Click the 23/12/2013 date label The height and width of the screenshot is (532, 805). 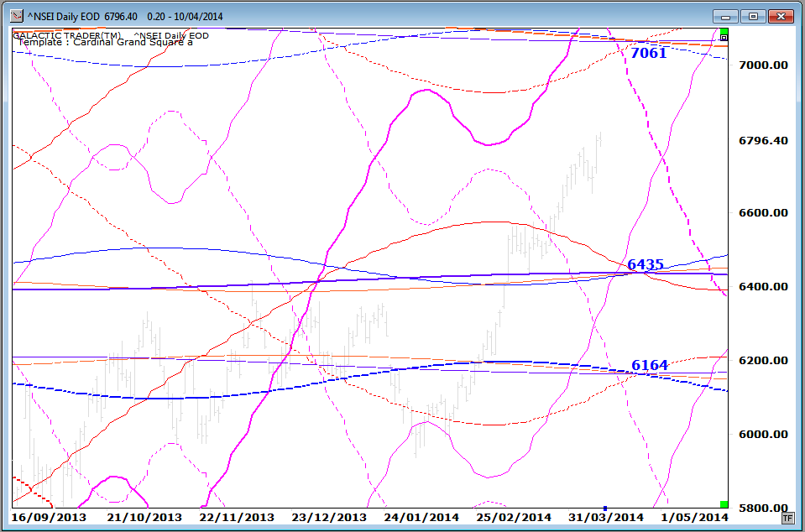click(x=329, y=517)
